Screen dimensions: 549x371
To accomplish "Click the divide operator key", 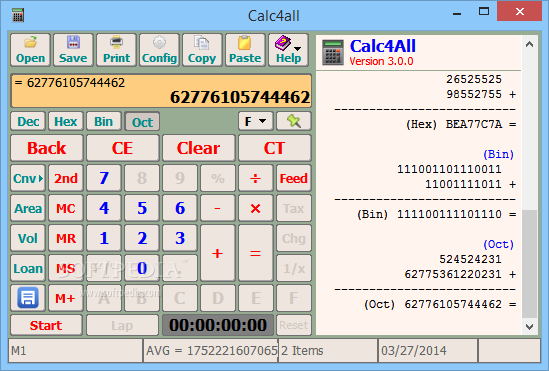I will click(x=256, y=178).
